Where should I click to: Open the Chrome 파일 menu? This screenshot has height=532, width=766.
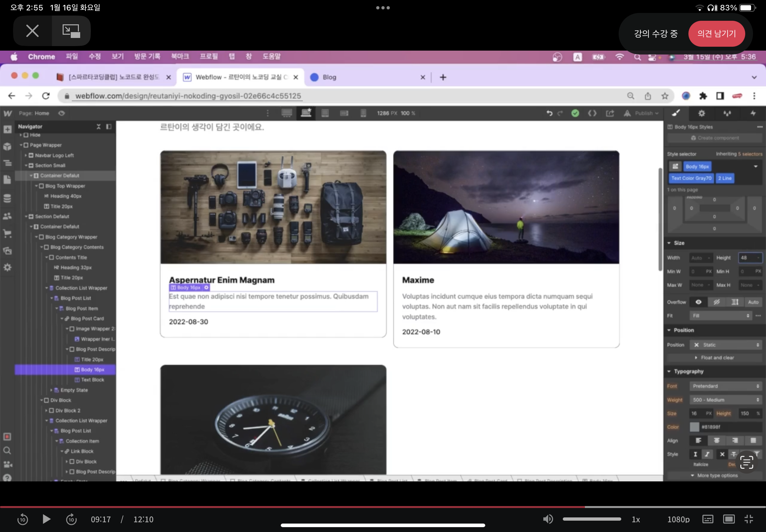pyautogui.click(x=72, y=57)
